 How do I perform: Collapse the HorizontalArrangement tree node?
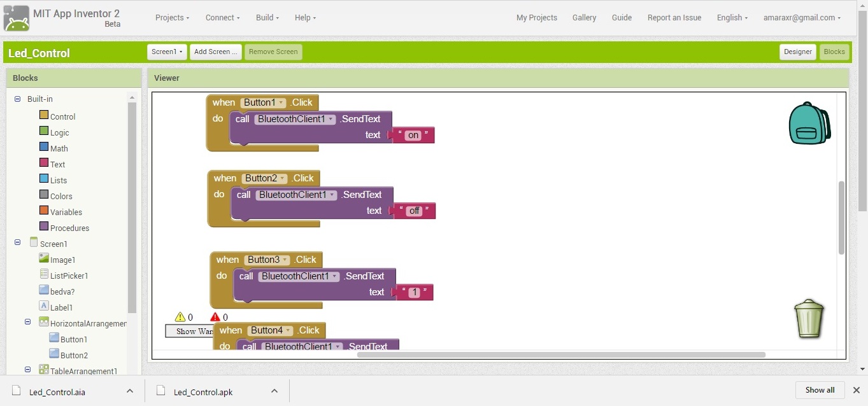pyautogui.click(x=27, y=322)
